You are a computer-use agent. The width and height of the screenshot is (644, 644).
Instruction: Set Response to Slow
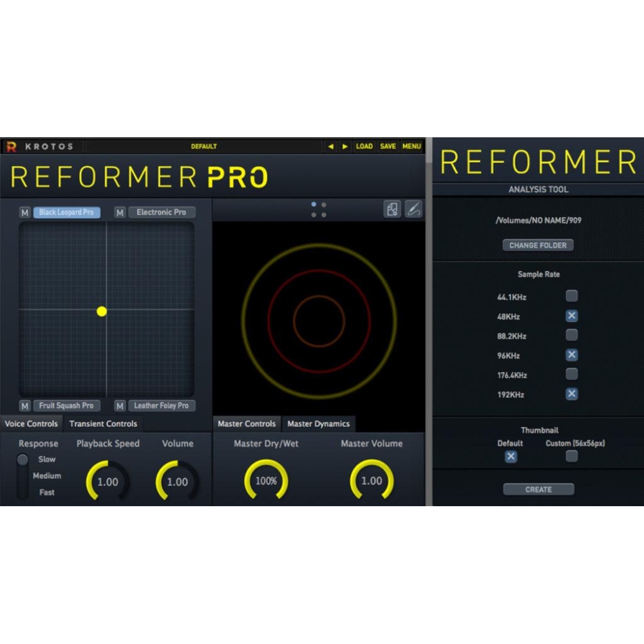[x=47, y=460]
